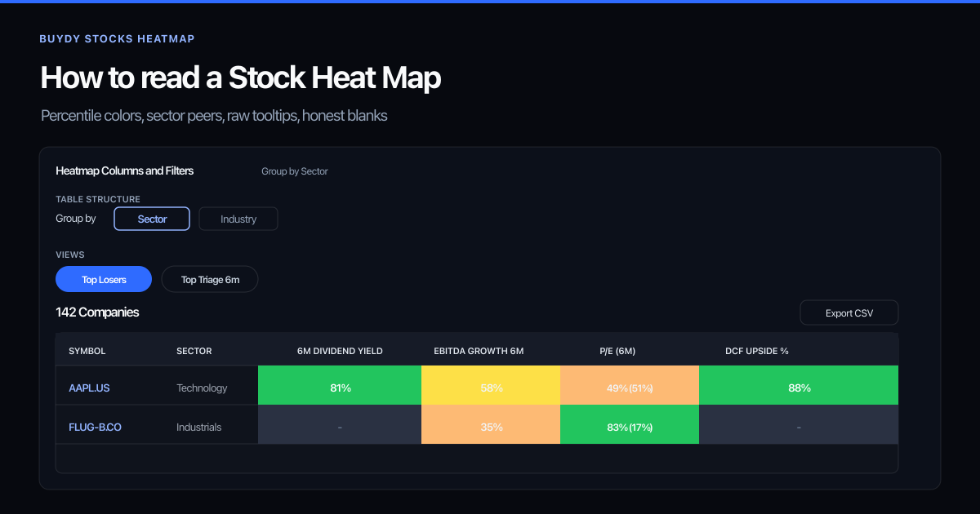Select FLUG-B.CO orange 35% EBITDA cell

[x=491, y=424]
